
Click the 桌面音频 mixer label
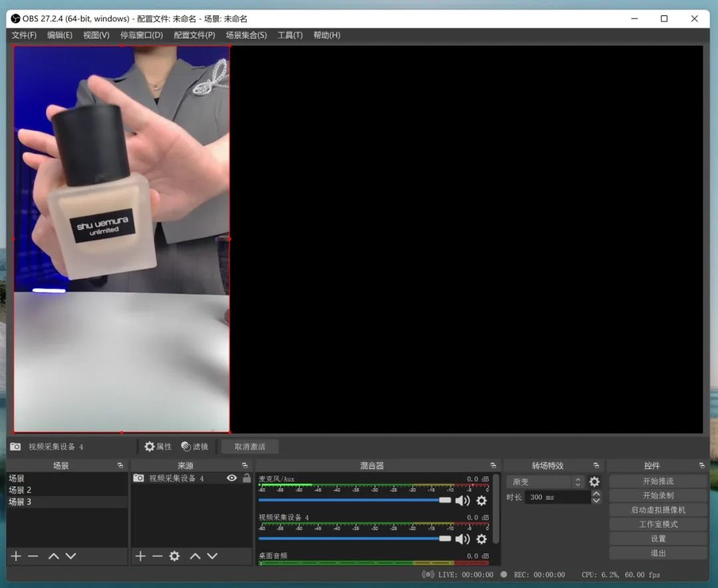(x=273, y=555)
